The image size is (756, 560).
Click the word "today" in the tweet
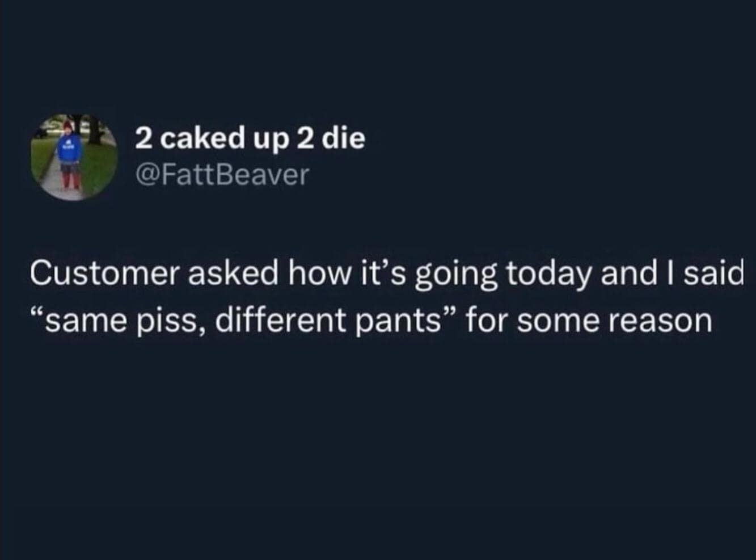[548, 275]
